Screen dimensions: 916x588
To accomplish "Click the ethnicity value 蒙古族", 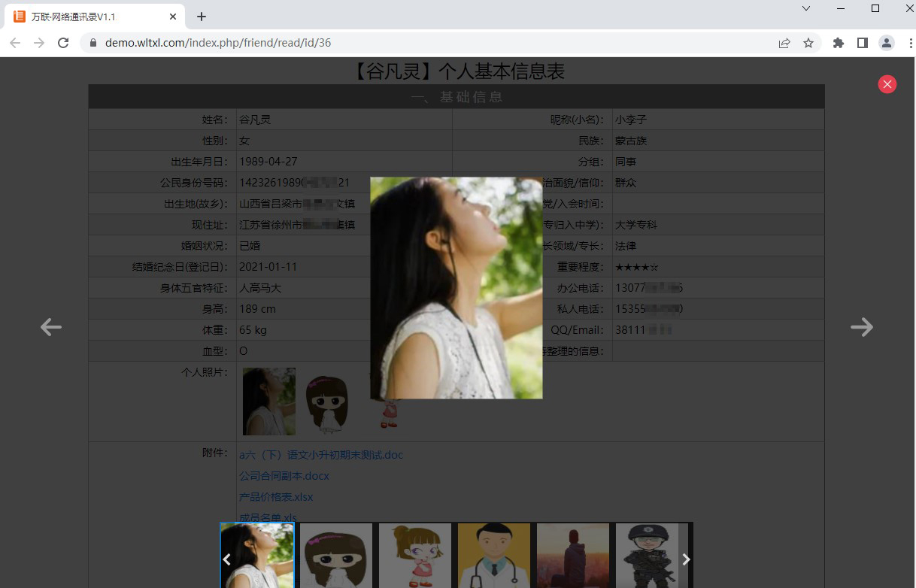I will pos(631,141).
